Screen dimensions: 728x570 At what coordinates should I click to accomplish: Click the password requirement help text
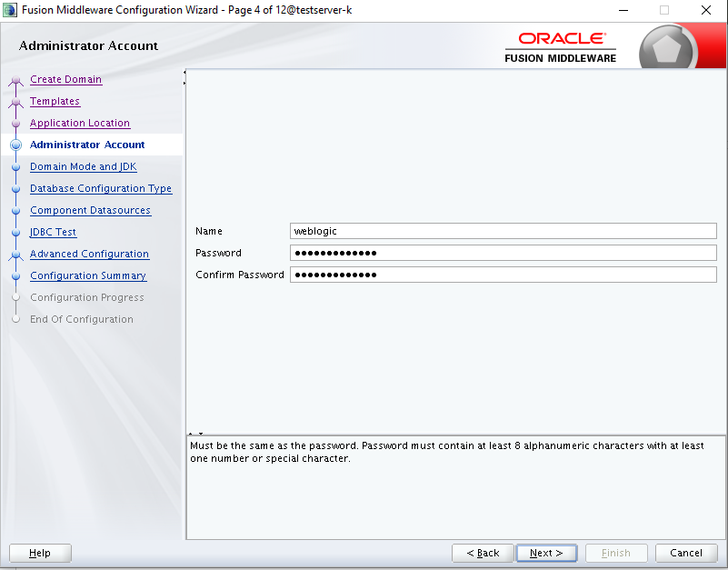(x=446, y=452)
